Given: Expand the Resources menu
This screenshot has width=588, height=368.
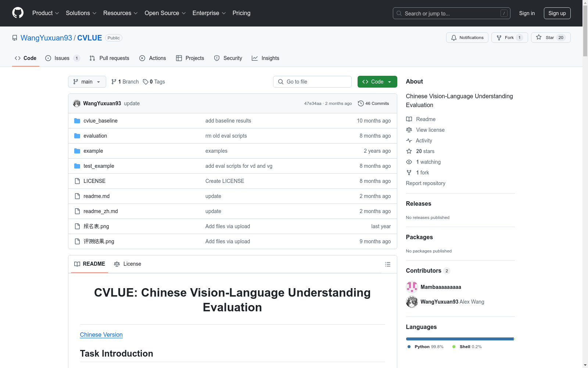Looking at the screenshot, I should tap(121, 13).
